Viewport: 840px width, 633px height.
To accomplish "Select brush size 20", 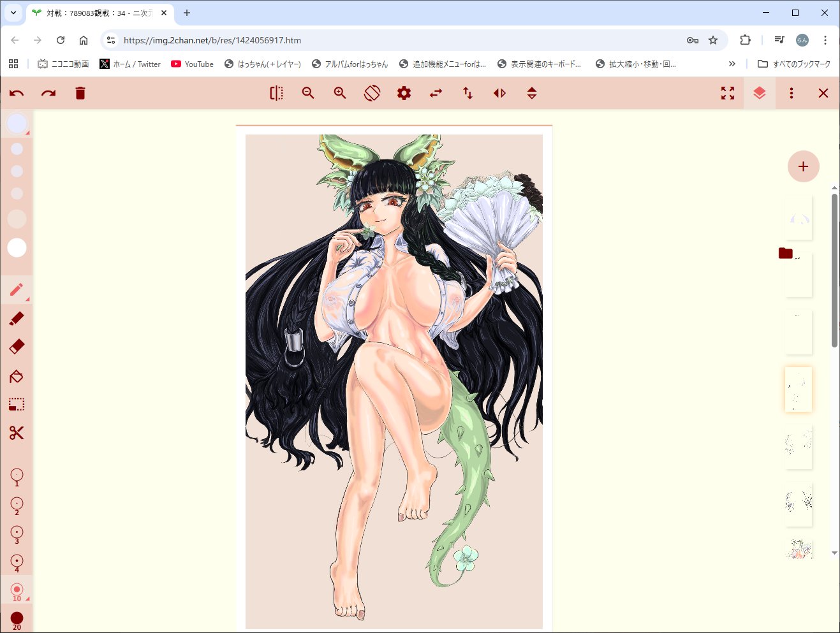I will click(17, 619).
